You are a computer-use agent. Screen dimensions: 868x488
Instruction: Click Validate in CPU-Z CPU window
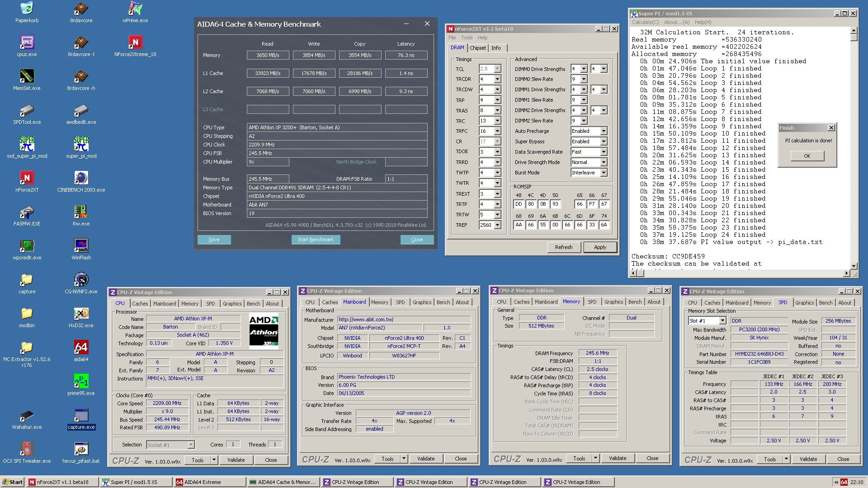pos(236,460)
